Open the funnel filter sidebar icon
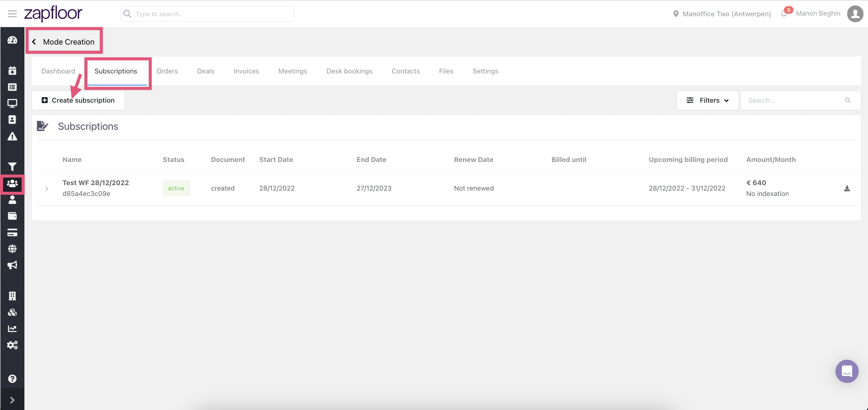 (x=12, y=167)
